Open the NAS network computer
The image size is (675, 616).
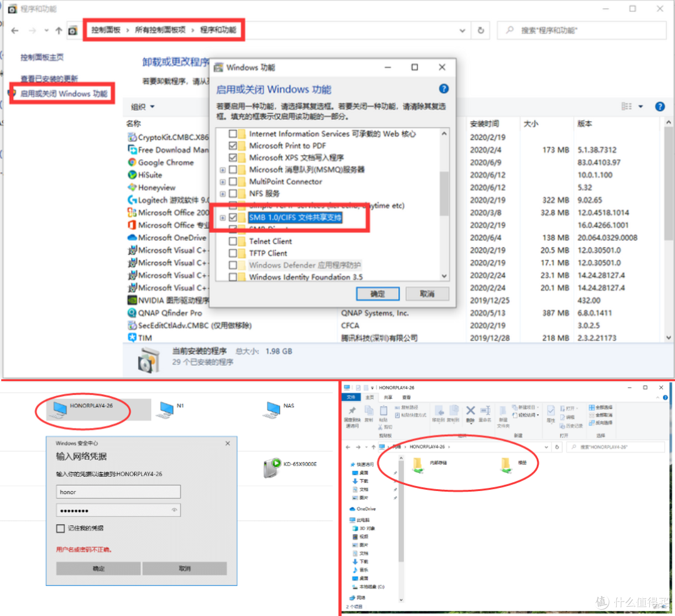[279, 409]
